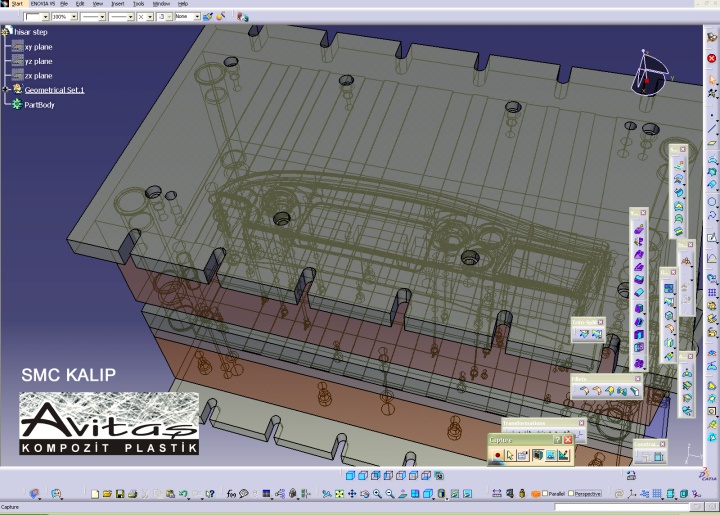
Task: Click the Capture toolbar help question mark
Action: pyautogui.click(x=557, y=440)
